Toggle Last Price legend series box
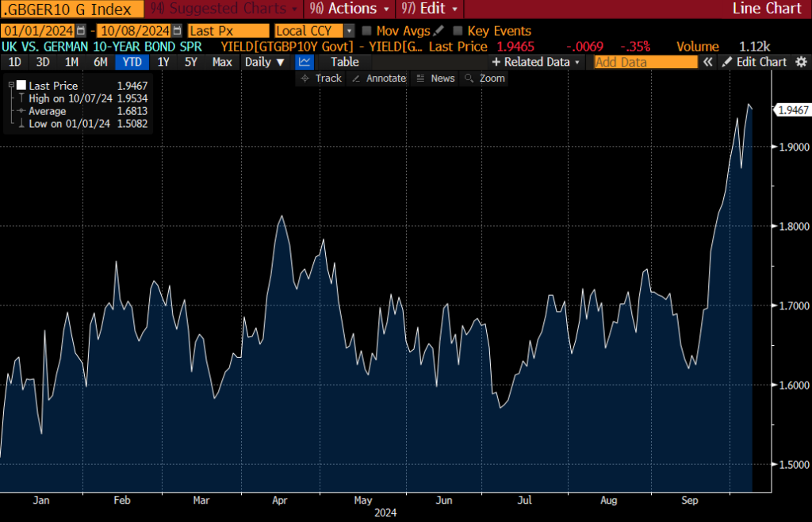The height and width of the screenshot is (522, 812). 21,85
